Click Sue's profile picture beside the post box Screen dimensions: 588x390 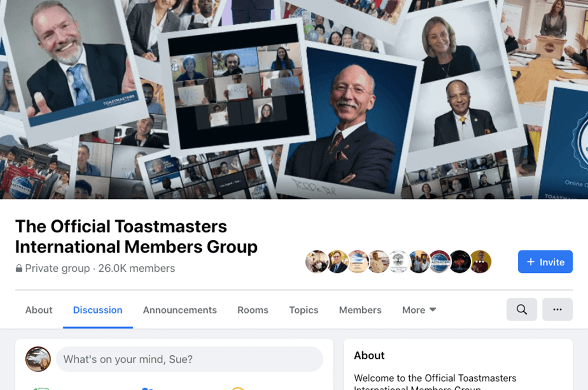[38, 359]
